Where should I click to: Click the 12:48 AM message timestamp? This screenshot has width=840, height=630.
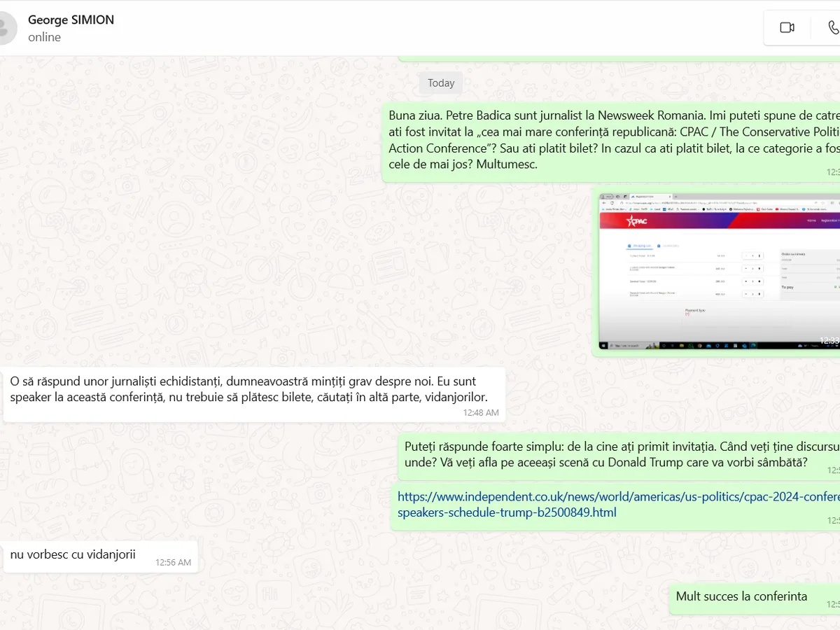tap(481, 412)
